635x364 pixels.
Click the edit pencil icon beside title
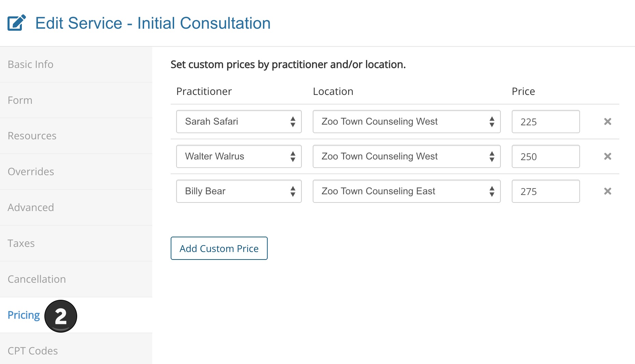point(17,23)
